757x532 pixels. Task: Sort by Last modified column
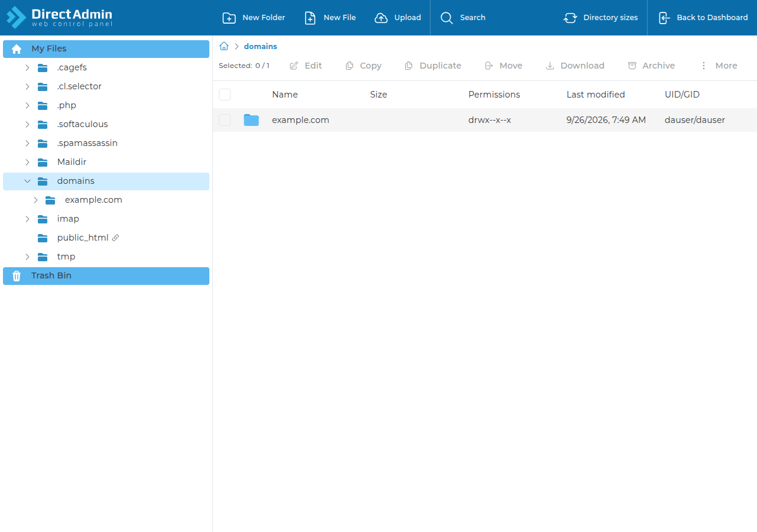coord(596,95)
